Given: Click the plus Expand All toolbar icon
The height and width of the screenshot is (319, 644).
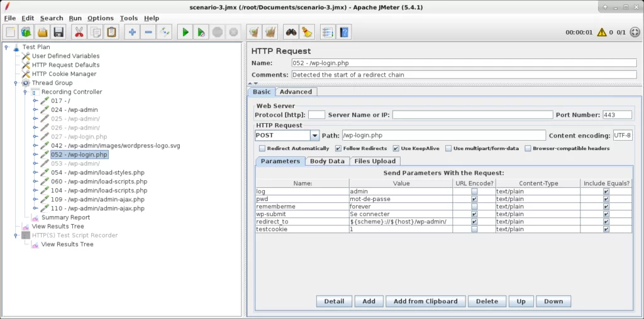Looking at the screenshot, I should click(x=131, y=32).
